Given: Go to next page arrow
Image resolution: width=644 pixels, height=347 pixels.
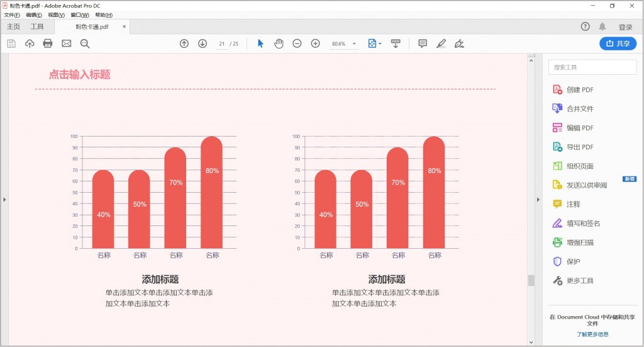Looking at the screenshot, I should pyautogui.click(x=203, y=43).
